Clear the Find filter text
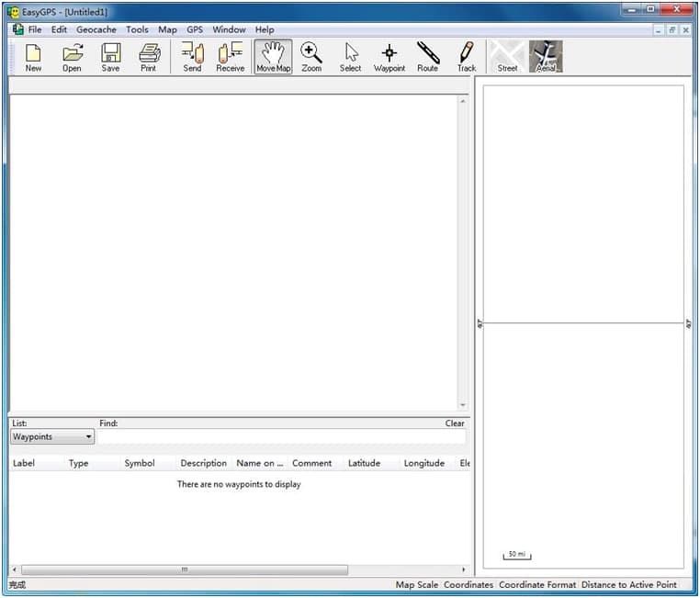The image size is (700, 598). pos(455,423)
